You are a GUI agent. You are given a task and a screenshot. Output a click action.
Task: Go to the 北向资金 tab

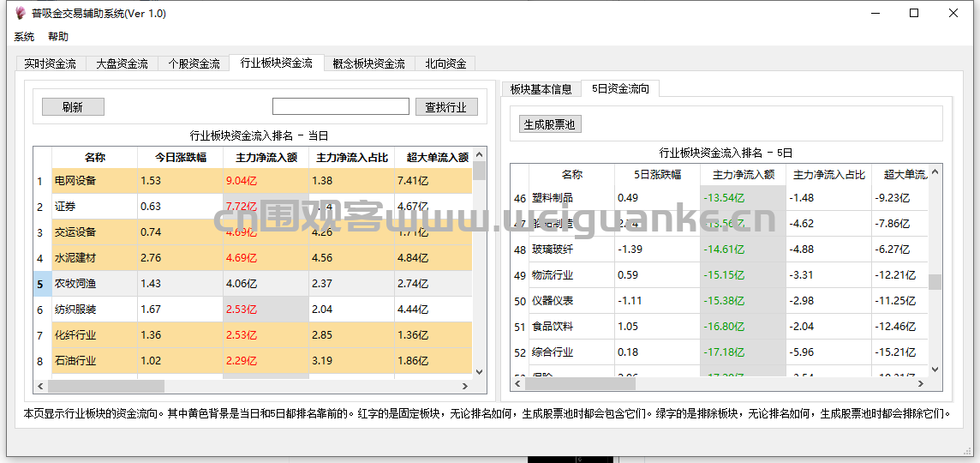445,63
